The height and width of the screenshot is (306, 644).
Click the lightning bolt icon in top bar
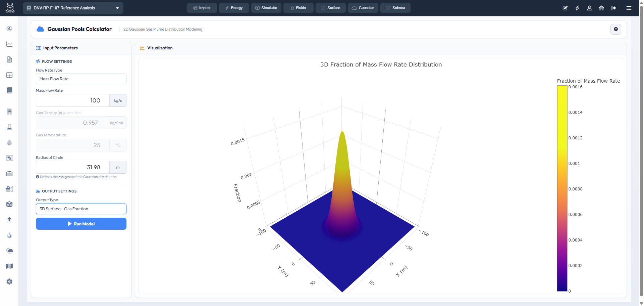[x=578, y=8]
